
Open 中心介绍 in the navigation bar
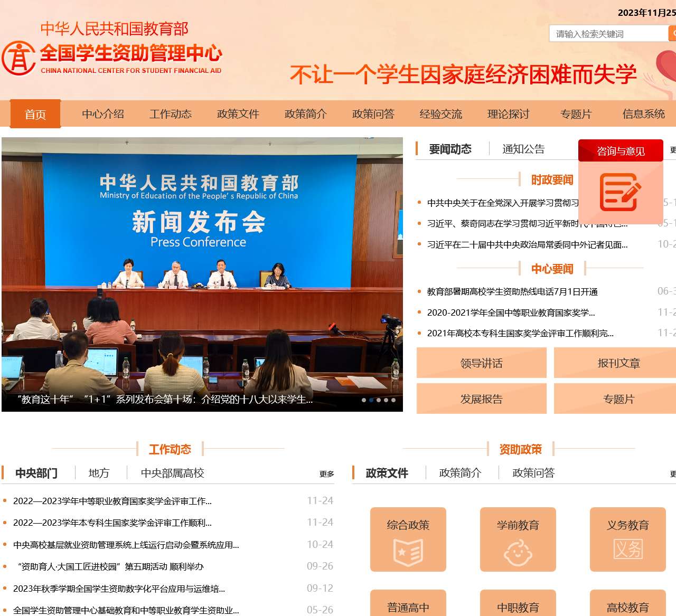103,114
